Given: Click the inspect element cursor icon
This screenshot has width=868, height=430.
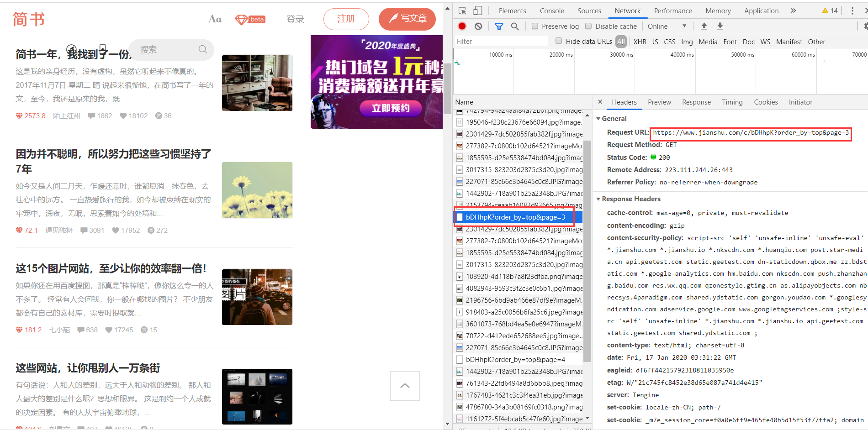Looking at the screenshot, I should click(x=462, y=10).
